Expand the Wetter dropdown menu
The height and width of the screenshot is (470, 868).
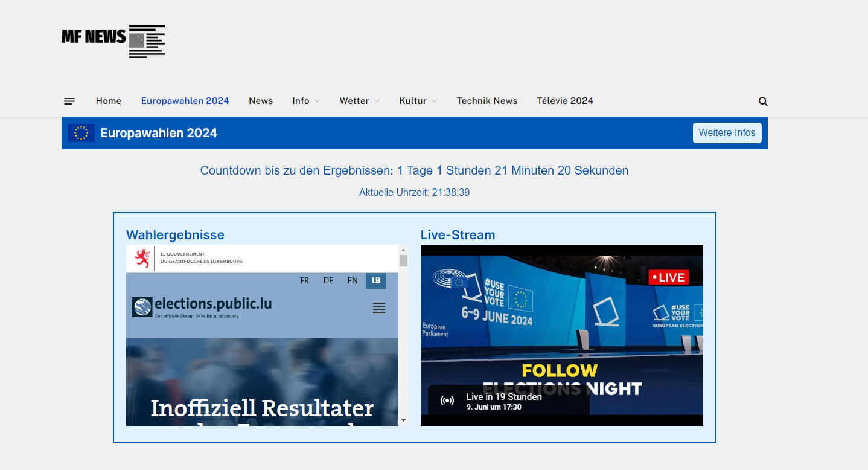click(x=359, y=101)
